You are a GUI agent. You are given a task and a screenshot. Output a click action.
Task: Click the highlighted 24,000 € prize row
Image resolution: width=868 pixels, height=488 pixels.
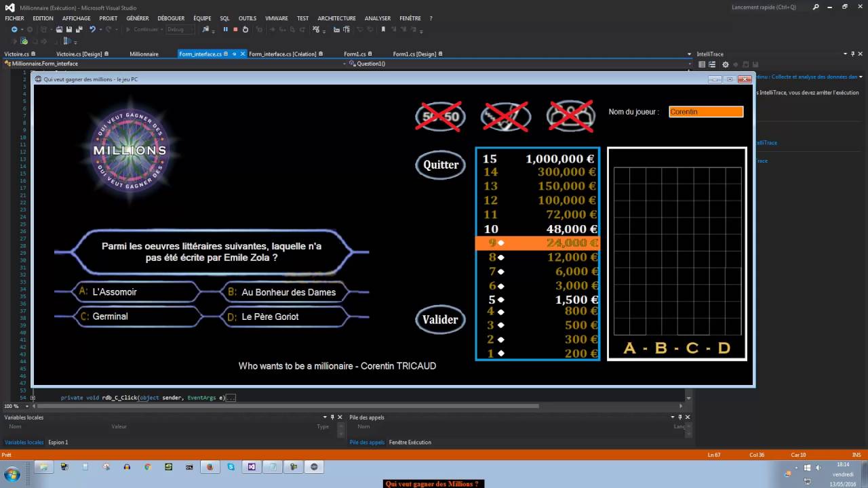coord(538,243)
